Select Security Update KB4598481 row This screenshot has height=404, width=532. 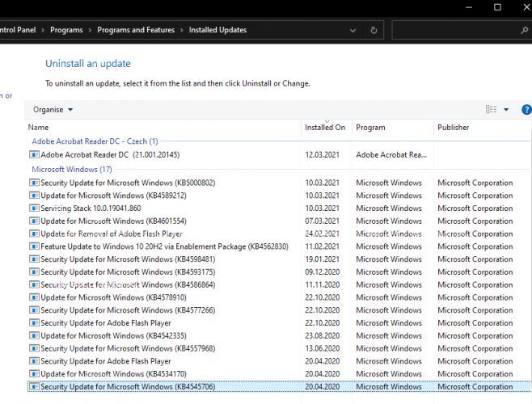coord(279,259)
